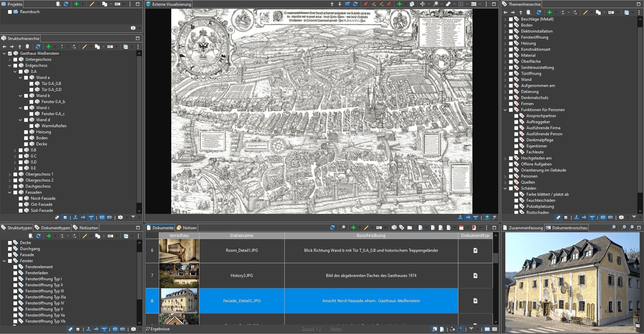Collapse Funktionen für Personen node
Image resolution: width=644 pixels, height=334 pixels.
pyautogui.click(x=505, y=110)
